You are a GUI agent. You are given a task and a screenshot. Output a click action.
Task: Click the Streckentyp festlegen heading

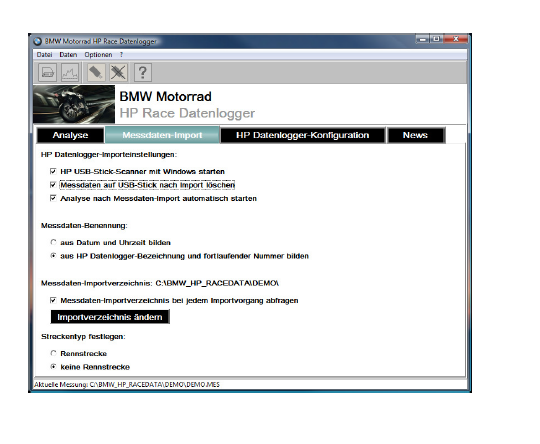83,337
